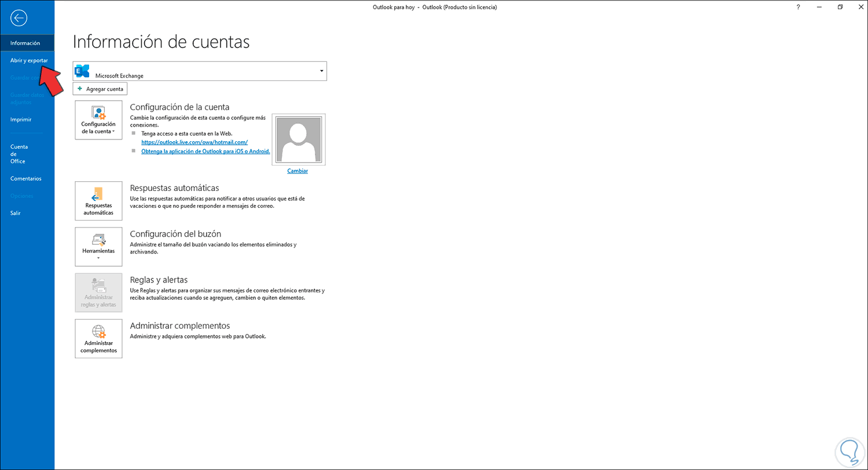Click 'Administre y adquiera complementos web' description
Screen dimensions: 868x470
pos(198,336)
